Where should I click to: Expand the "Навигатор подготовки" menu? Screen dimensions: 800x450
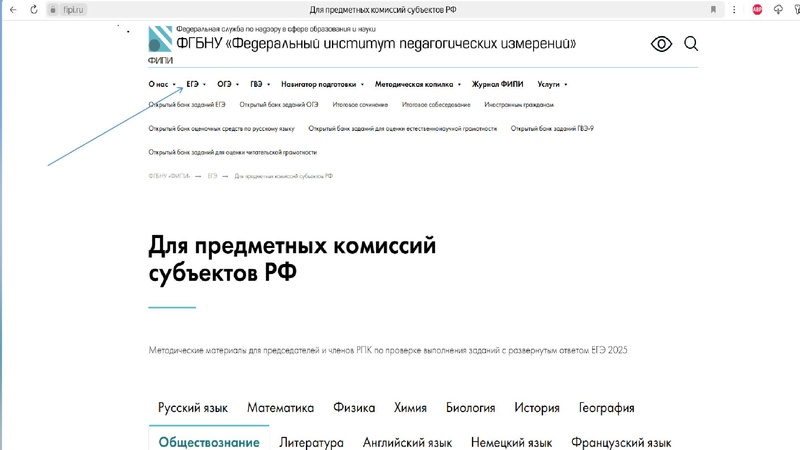(x=322, y=84)
